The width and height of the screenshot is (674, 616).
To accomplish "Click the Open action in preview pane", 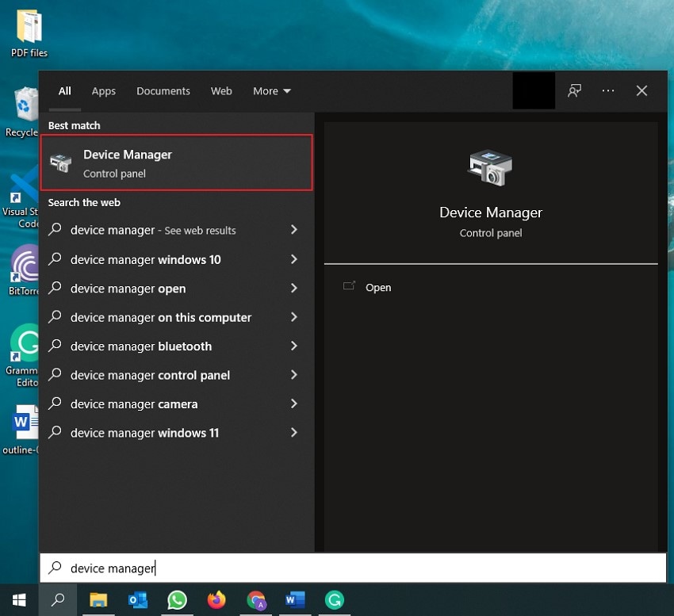I will 377,287.
